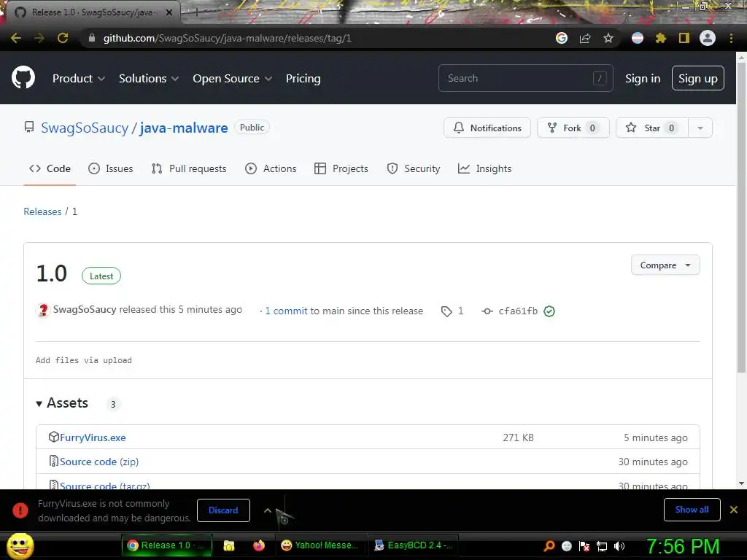Image resolution: width=747 pixels, height=560 pixels.
Task: Open the SwagSoSaucy user profile link
Action: (85, 128)
